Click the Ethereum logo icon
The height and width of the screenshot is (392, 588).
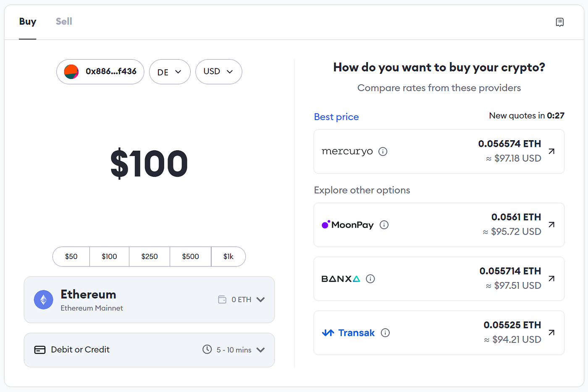point(44,300)
